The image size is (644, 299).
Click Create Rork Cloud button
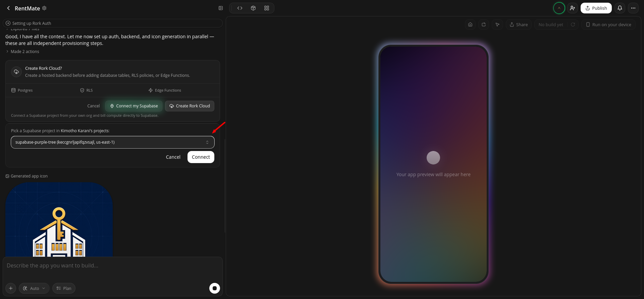click(x=190, y=106)
